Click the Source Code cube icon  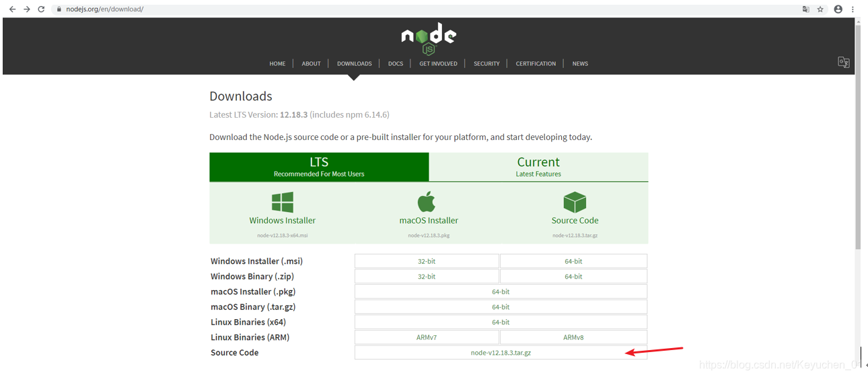pos(575,202)
